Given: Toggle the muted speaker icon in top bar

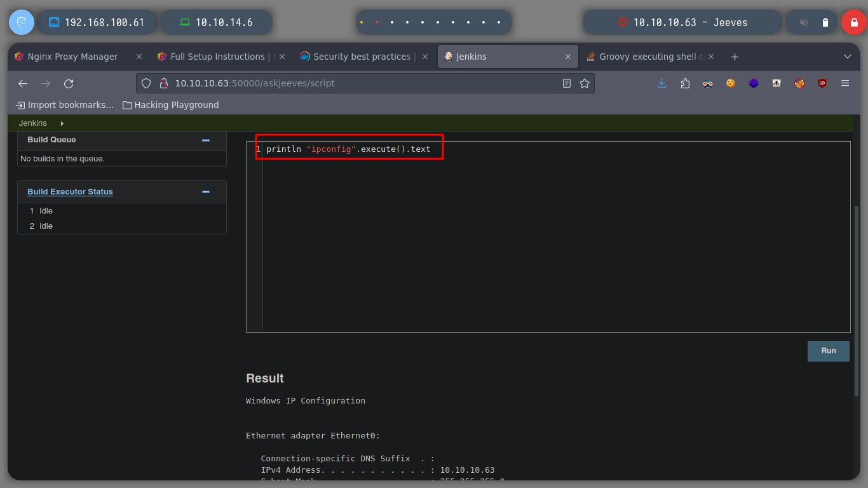Looking at the screenshot, I should point(804,23).
